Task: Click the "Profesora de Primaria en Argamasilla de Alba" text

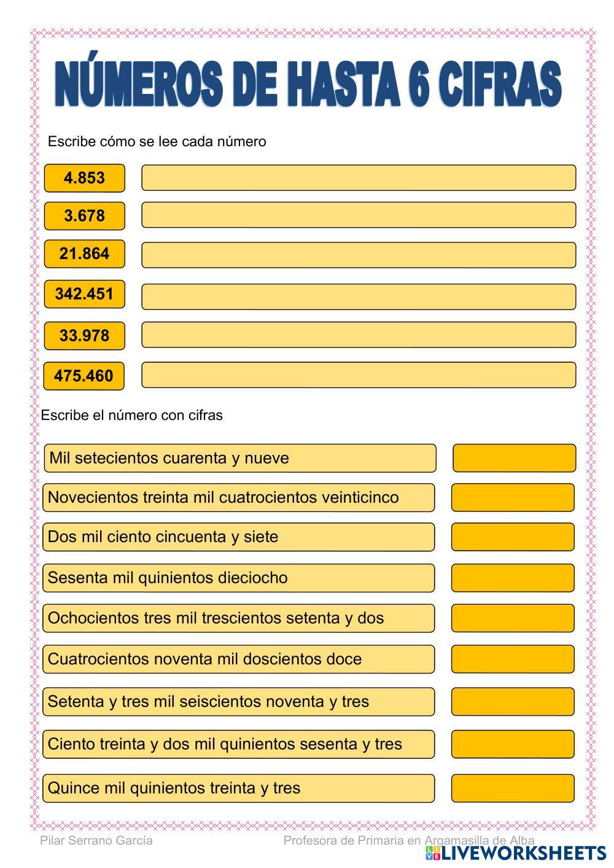Action: pyautogui.click(x=408, y=840)
